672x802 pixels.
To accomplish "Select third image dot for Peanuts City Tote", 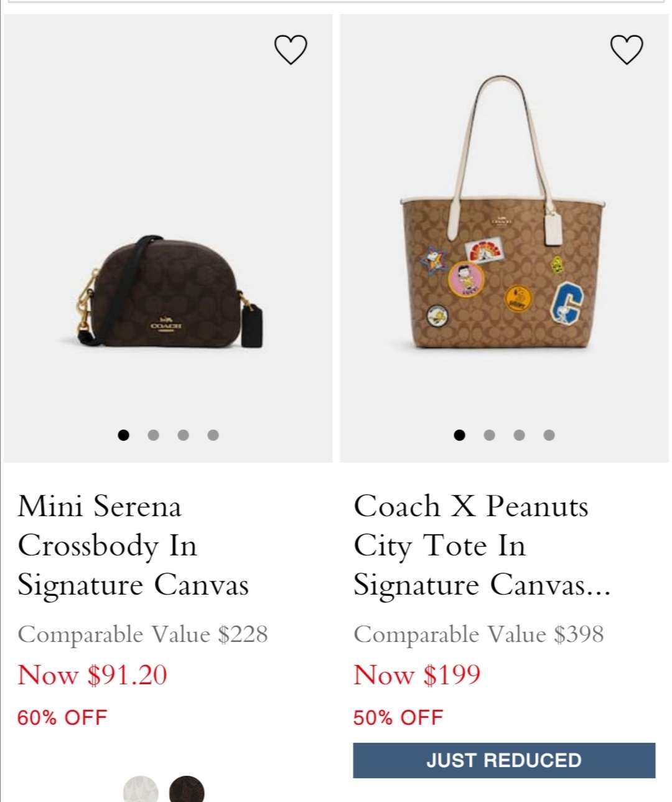I will tap(519, 435).
